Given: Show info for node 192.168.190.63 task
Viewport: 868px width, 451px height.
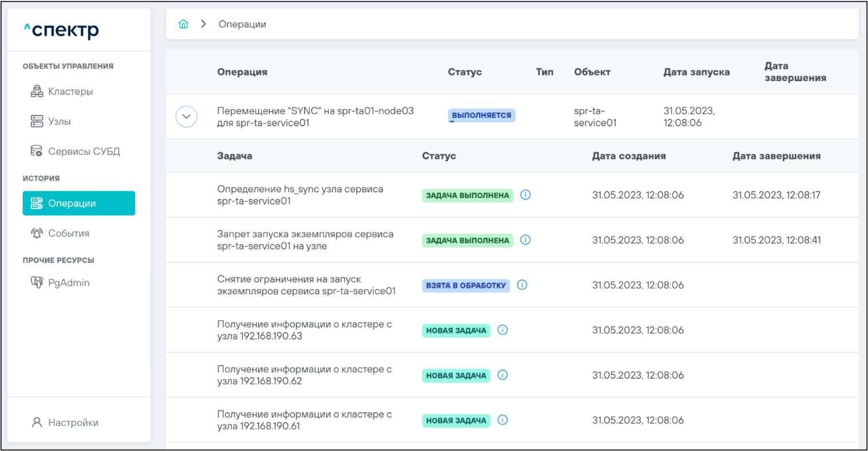Looking at the screenshot, I should pos(503,330).
